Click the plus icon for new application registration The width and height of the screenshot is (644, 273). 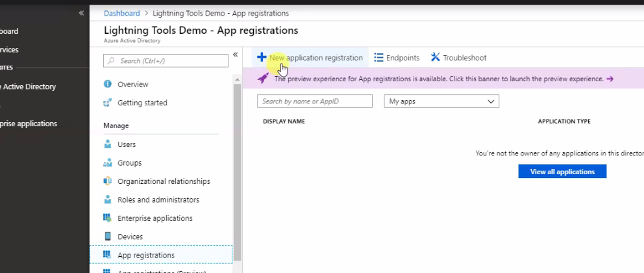[262, 57]
